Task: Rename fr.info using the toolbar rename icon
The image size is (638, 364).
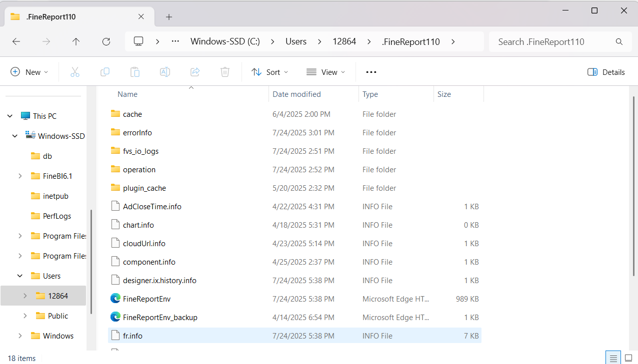Action: 165,72
